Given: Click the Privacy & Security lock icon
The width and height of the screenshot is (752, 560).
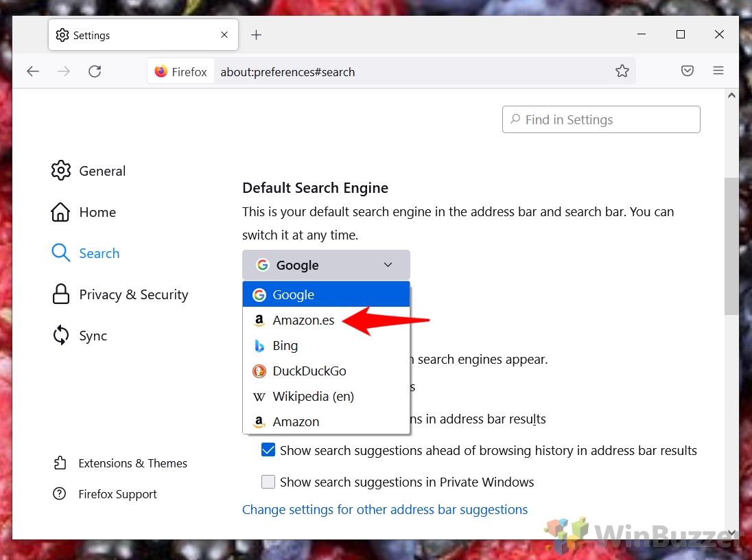Looking at the screenshot, I should click(61, 294).
